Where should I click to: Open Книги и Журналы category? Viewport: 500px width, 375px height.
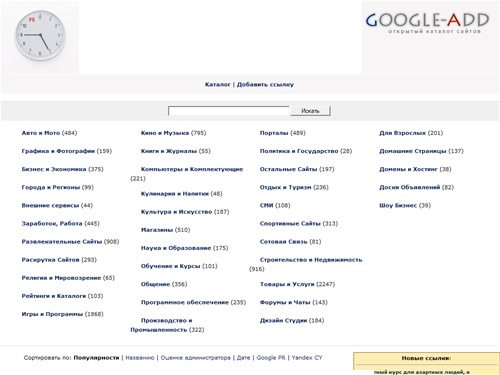(169, 151)
